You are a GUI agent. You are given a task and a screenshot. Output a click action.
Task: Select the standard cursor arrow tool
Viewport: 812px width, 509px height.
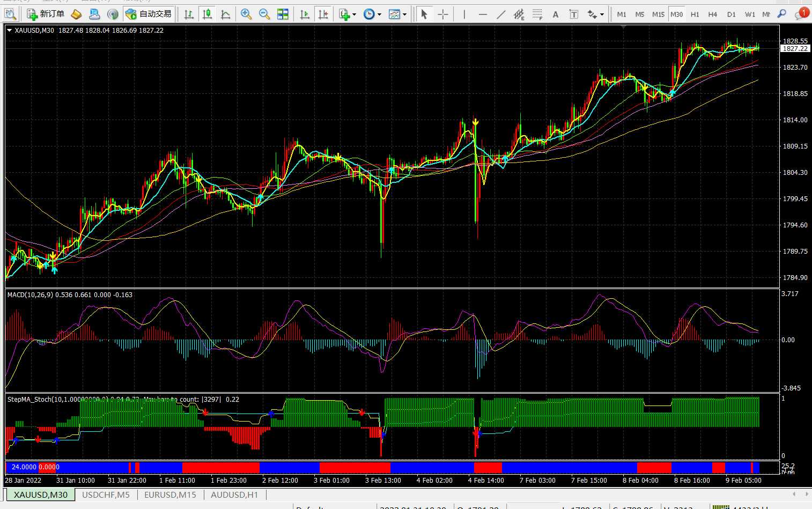pos(424,14)
